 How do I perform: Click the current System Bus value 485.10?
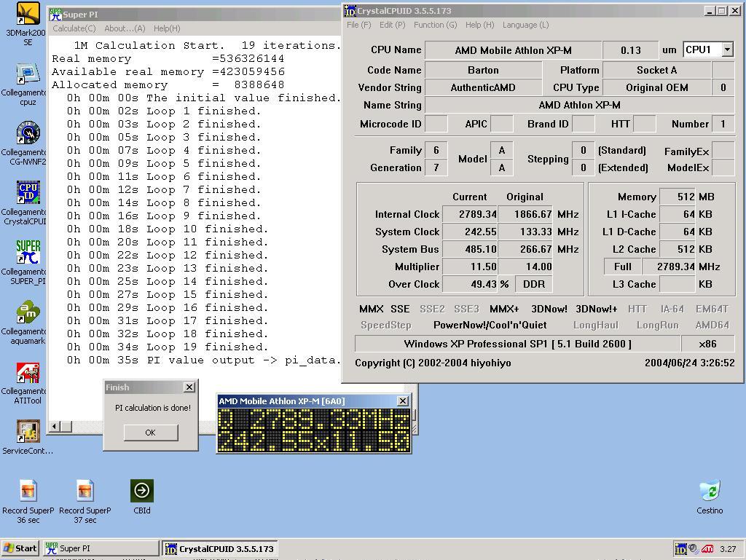tap(470, 249)
